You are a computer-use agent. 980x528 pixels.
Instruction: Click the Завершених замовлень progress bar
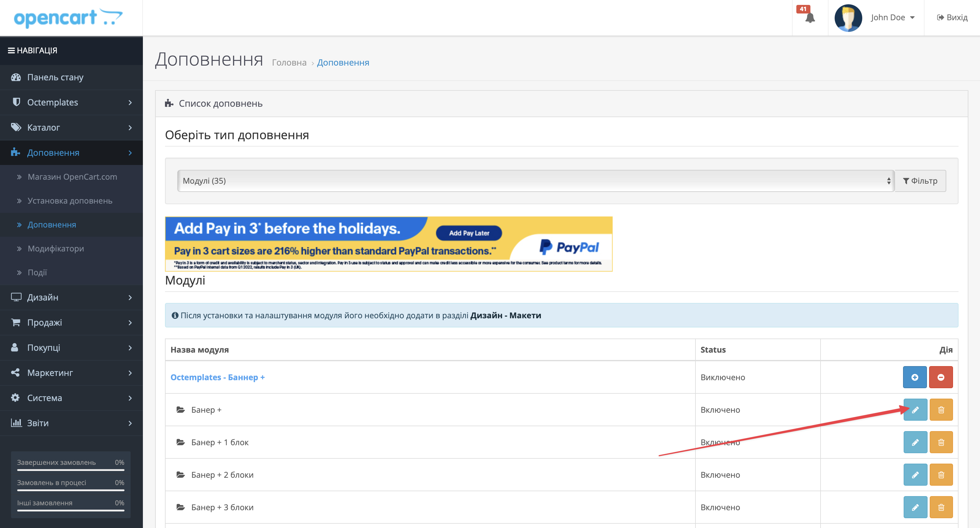(71, 470)
